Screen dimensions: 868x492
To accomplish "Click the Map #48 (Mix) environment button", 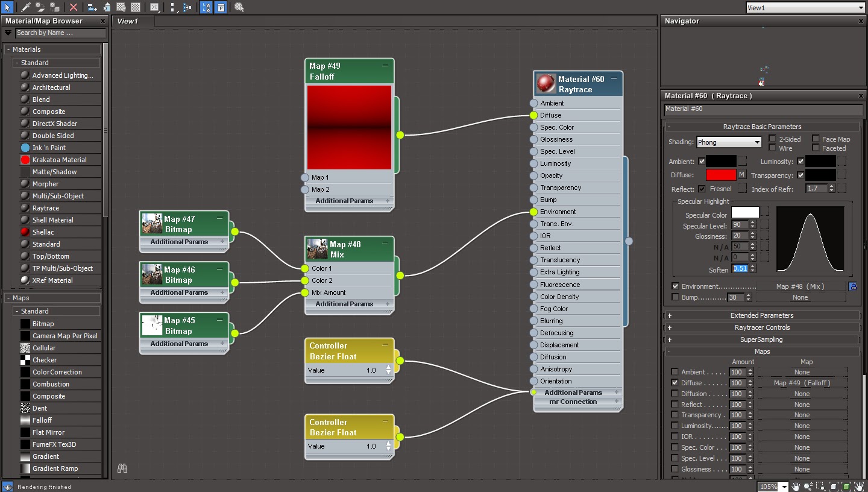I will coord(800,286).
